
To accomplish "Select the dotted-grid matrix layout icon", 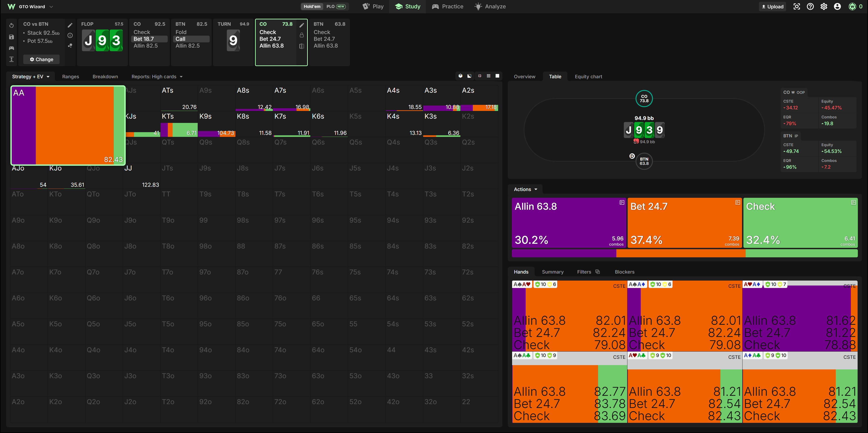I will (x=488, y=76).
